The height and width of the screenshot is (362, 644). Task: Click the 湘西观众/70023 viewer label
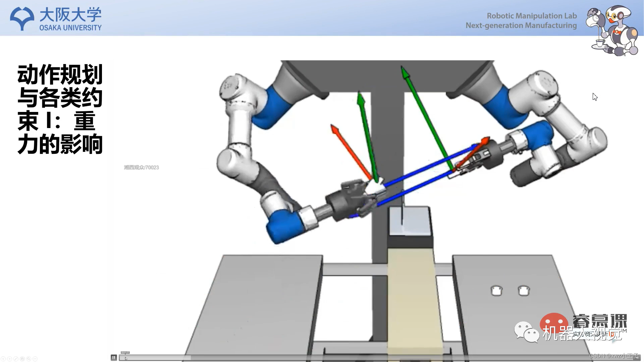point(141,167)
